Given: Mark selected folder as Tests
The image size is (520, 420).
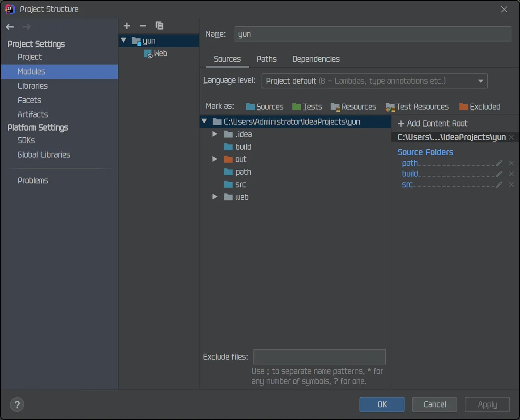Looking at the screenshot, I should [x=307, y=107].
